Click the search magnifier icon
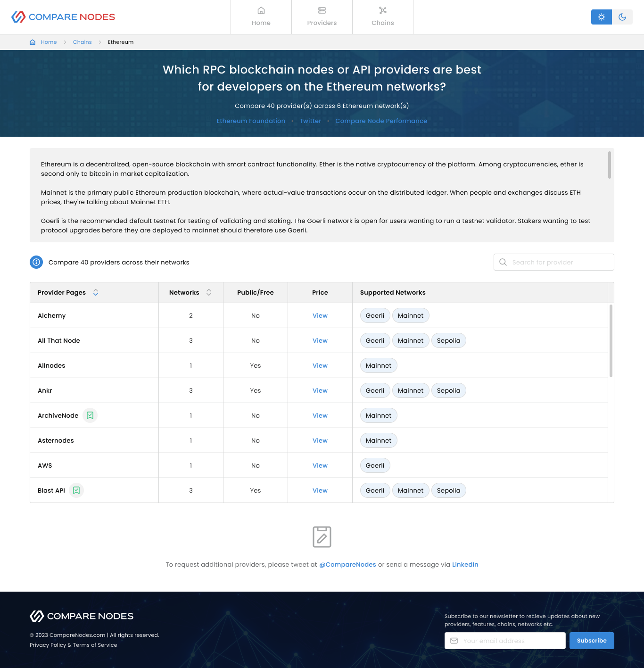 [x=503, y=262]
